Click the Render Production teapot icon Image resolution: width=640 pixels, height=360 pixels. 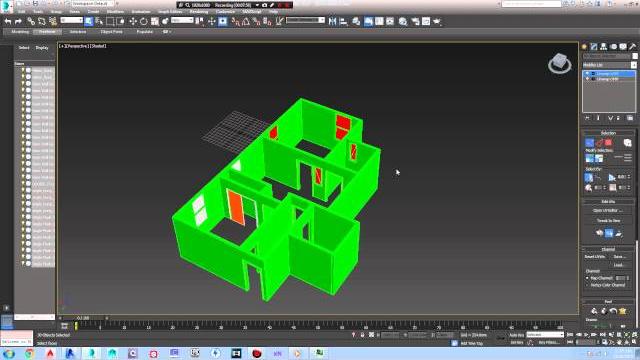(x=437, y=21)
